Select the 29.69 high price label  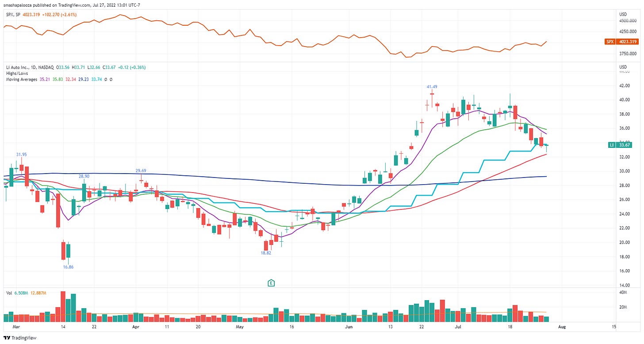coord(141,170)
